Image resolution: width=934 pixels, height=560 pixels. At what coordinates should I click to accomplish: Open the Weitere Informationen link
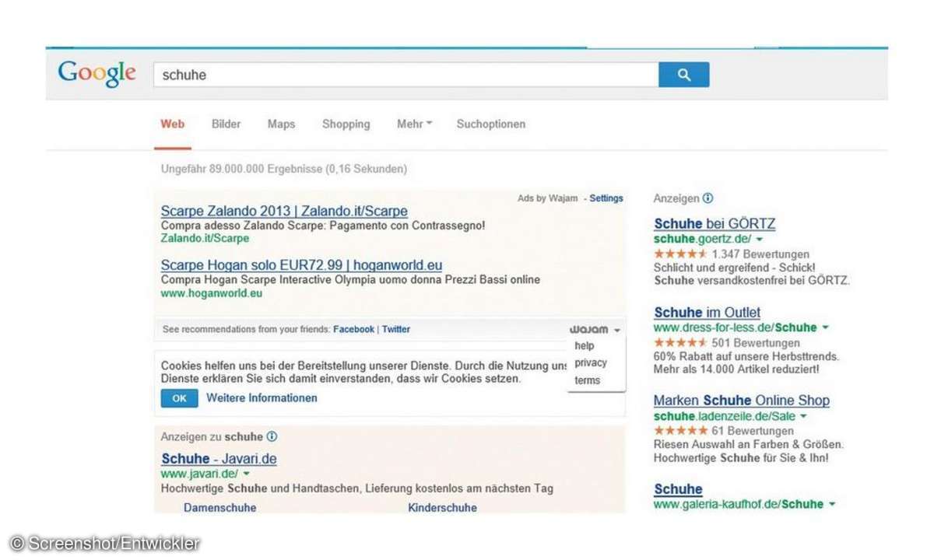[x=262, y=398]
